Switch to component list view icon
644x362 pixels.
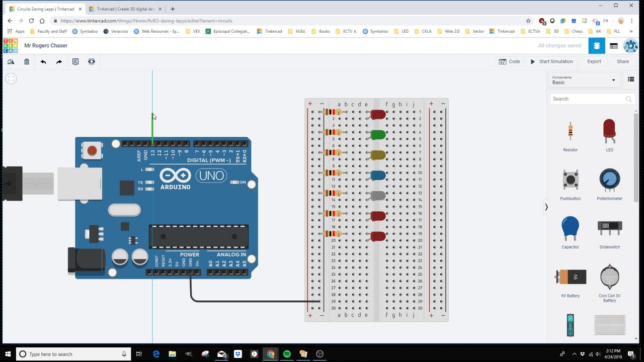614,46
